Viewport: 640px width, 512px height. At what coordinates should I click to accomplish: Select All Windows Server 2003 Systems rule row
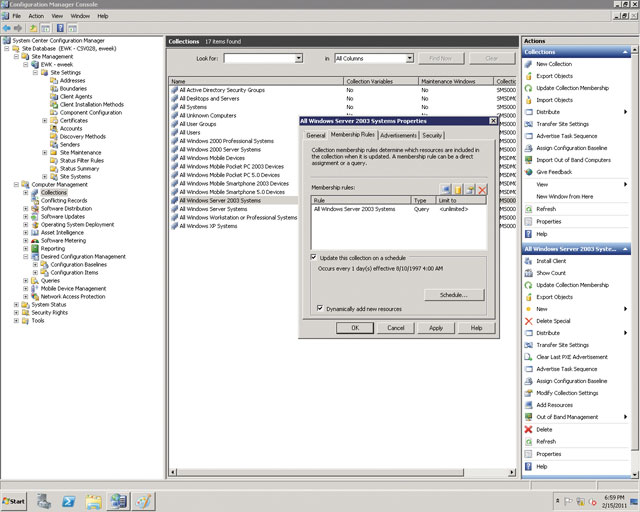398,209
